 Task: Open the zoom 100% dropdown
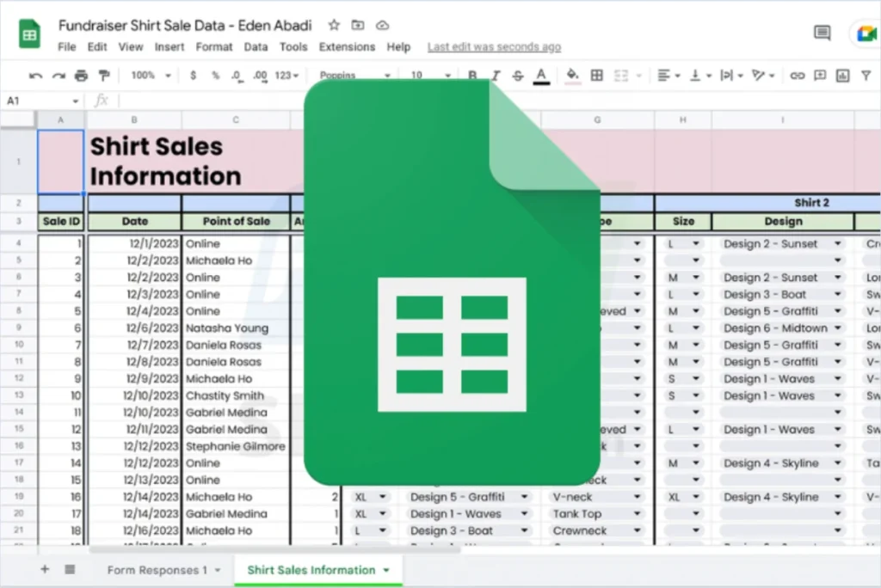(150, 76)
